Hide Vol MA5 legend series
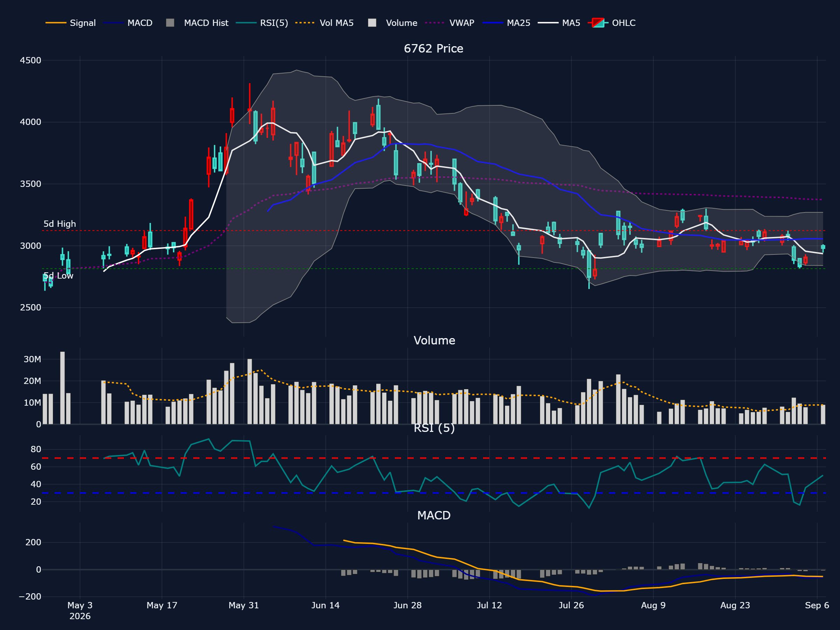This screenshot has height=630, width=840. pyautogui.click(x=325, y=23)
